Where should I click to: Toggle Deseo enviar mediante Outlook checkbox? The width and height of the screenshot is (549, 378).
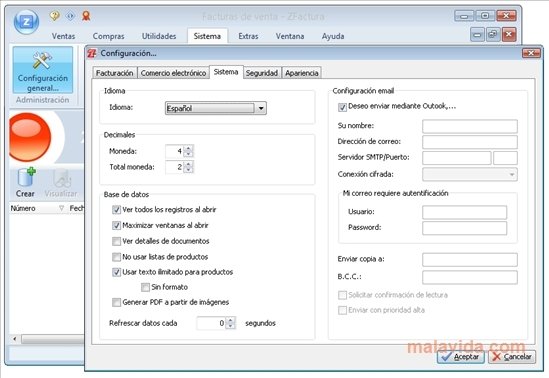[x=342, y=107]
